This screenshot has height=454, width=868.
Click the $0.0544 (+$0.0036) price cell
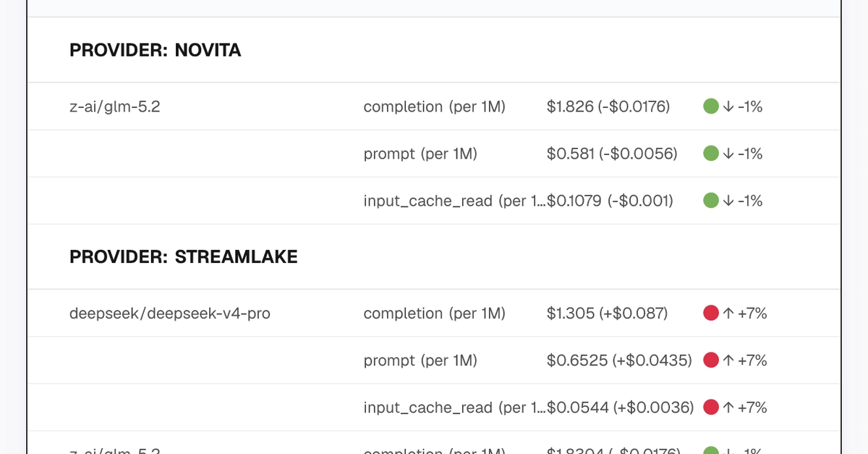point(620,408)
